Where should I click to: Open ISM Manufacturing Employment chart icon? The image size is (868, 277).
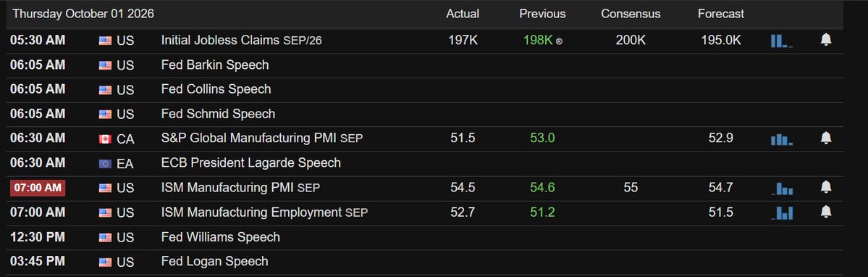click(782, 212)
